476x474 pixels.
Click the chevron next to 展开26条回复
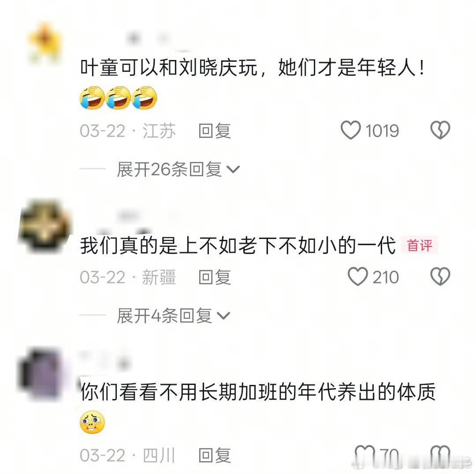(x=233, y=169)
